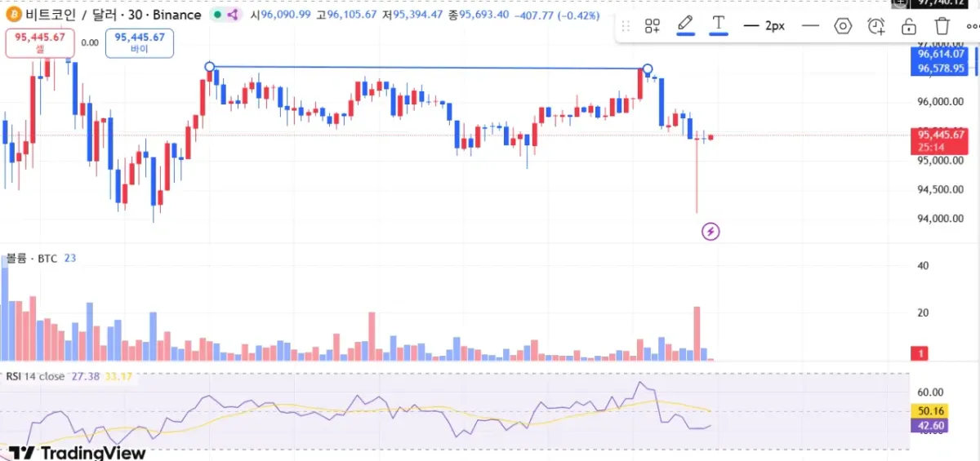Click the Bitcoin coin logo icon

click(13, 15)
